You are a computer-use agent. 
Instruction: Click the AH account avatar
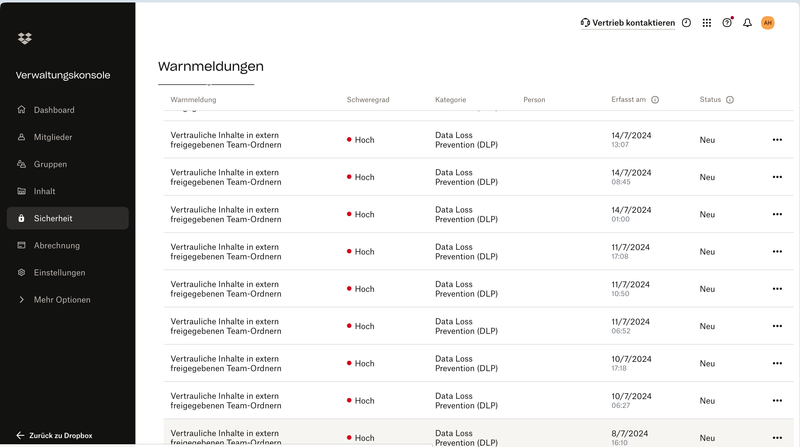[768, 23]
